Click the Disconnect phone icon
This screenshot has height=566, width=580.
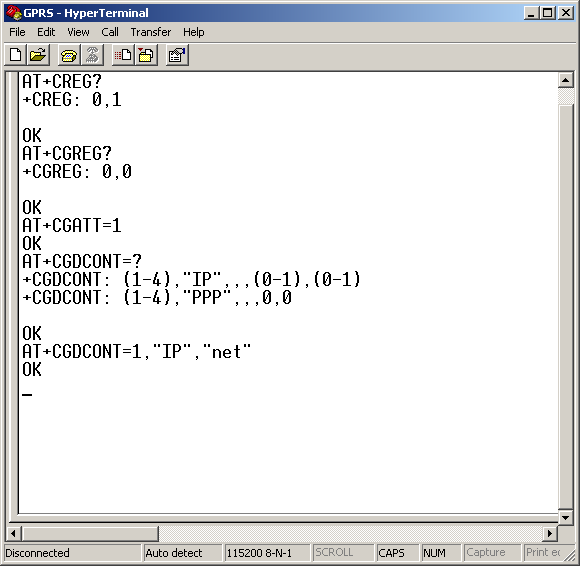[92, 55]
